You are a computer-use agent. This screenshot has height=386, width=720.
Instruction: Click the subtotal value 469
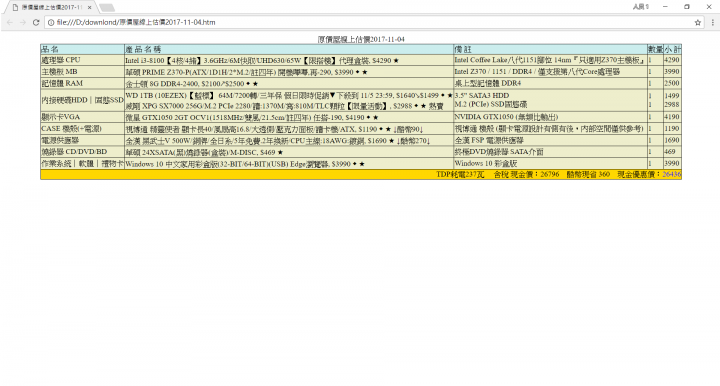(x=669, y=151)
